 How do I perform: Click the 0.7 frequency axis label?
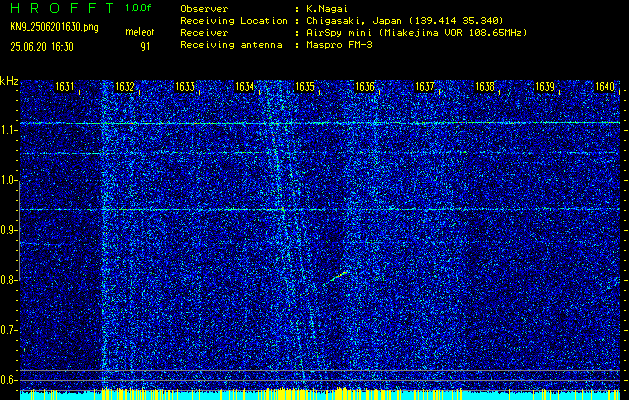[8, 330]
